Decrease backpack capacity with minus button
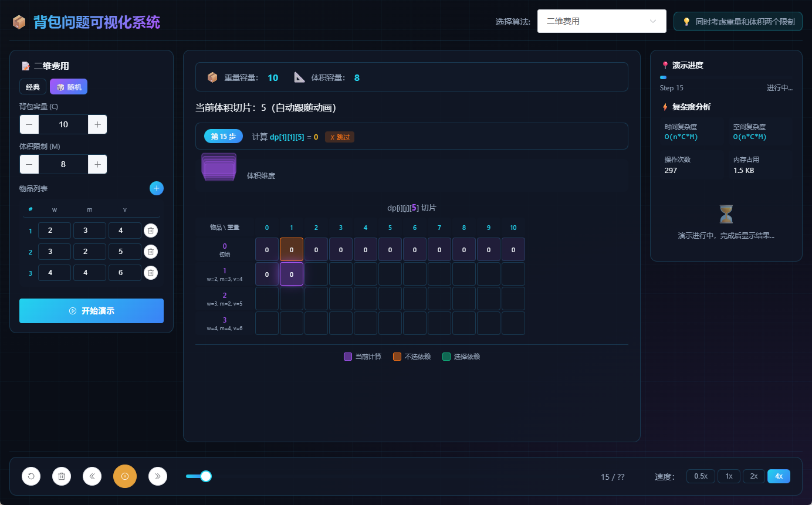Screen dimensions: 812x505 click(29, 124)
